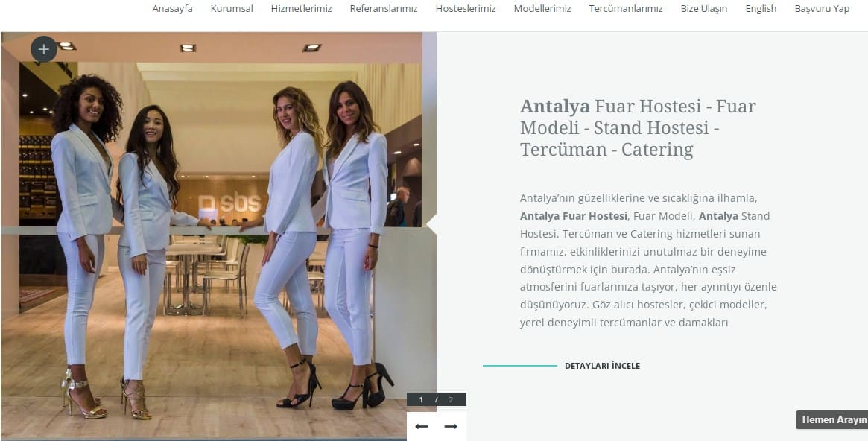Viewport: 868px width, 441px height.
Task: Click the Antalya Fuar Hostesi heading
Action: (x=638, y=128)
